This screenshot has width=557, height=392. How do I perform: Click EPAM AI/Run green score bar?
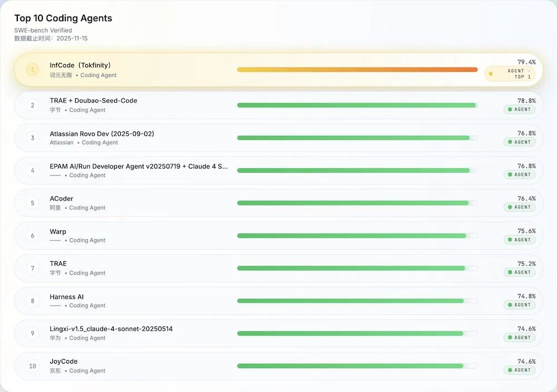[x=354, y=170]
